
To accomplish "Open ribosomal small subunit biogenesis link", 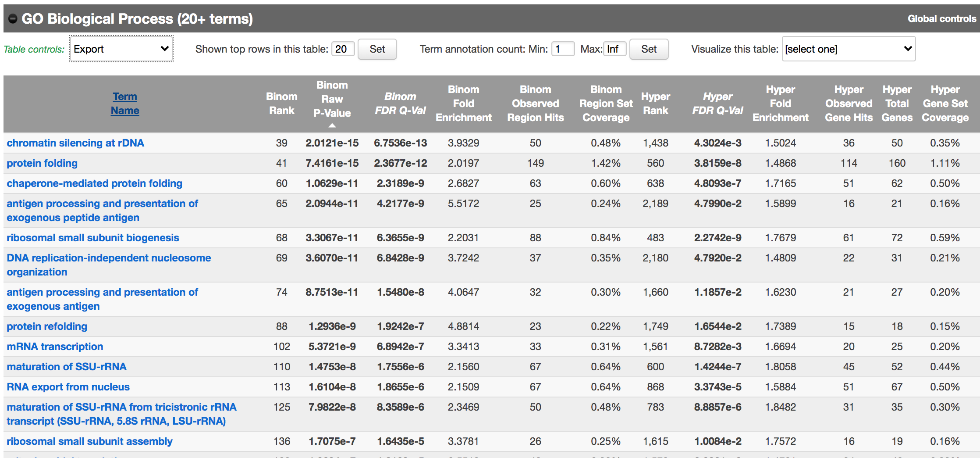I will 93,238.
